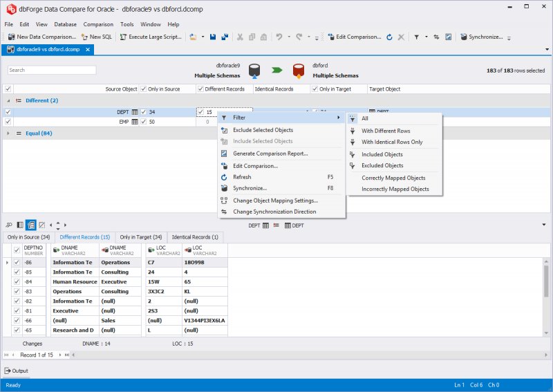Click the Cut scissors icon
Image resolution: width=553 pixels, height=392 pixels.
click(x=240, y=37)
